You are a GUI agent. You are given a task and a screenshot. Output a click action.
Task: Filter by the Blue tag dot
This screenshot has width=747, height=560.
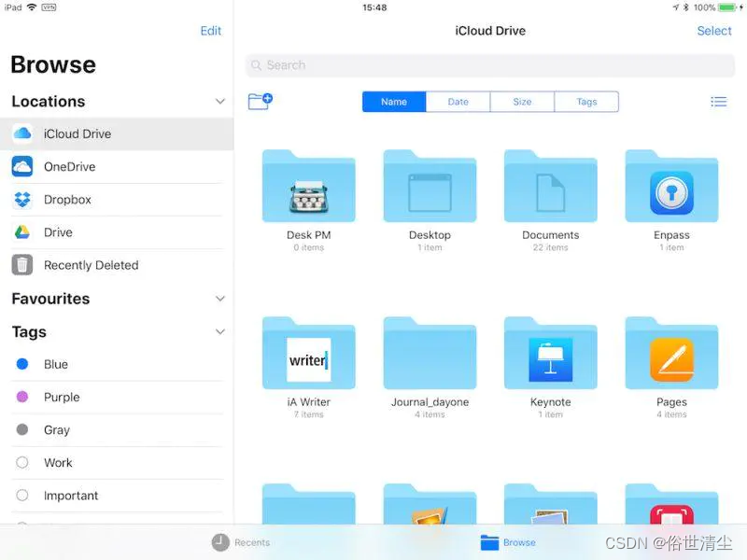point(22,364)
